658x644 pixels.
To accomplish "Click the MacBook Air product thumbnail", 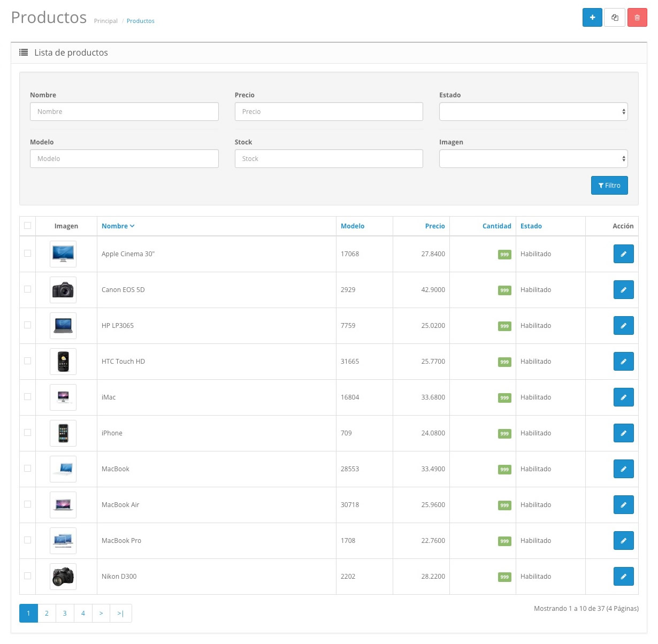I will pos(63,505).
